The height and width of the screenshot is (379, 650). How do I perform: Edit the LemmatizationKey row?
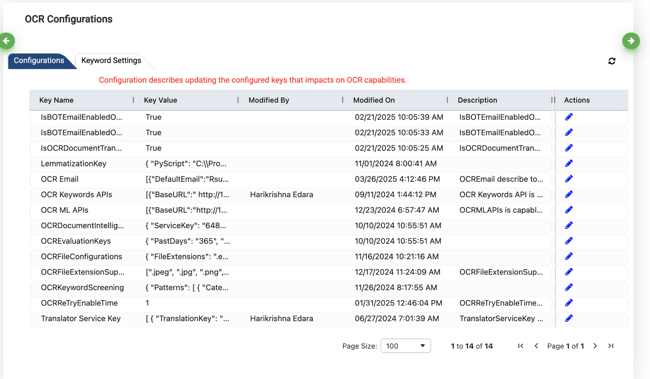point(569,163)
